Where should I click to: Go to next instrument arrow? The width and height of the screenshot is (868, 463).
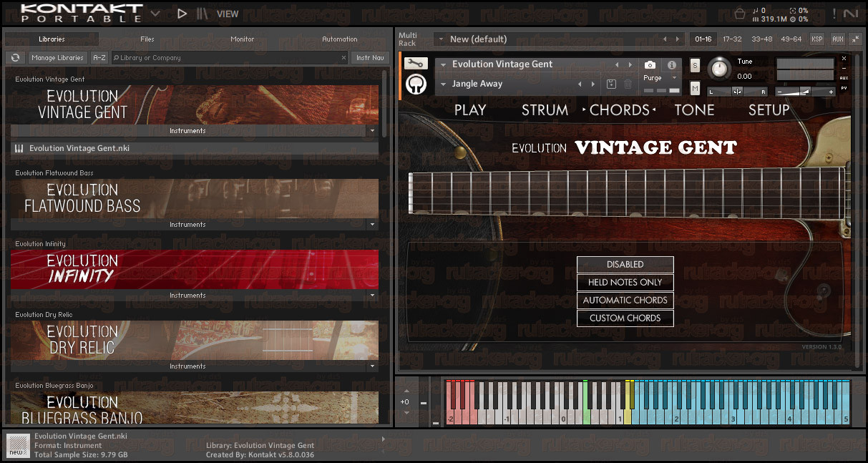pyautogui.click(x=630, y=64)
